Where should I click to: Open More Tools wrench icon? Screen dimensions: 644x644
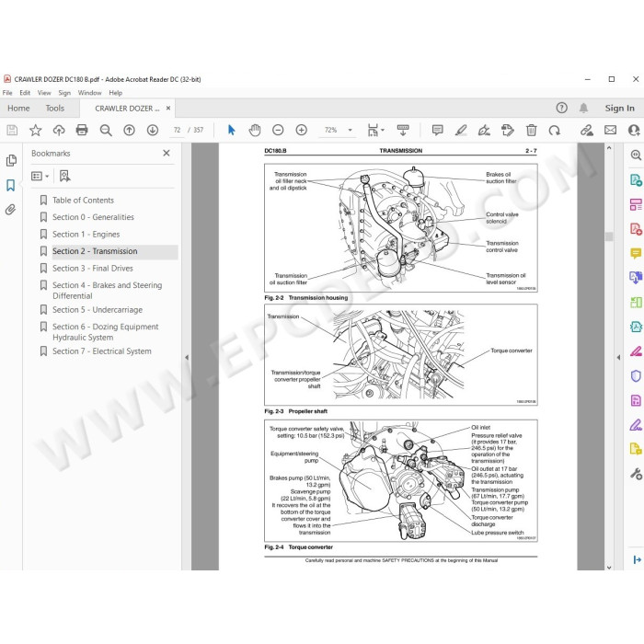pos(636,474)
